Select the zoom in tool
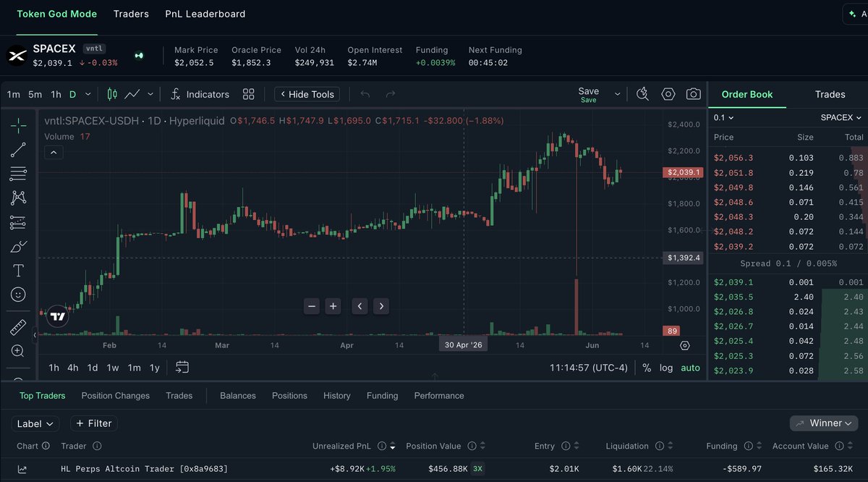Screen dimensions: 868x482 (19, 351)
